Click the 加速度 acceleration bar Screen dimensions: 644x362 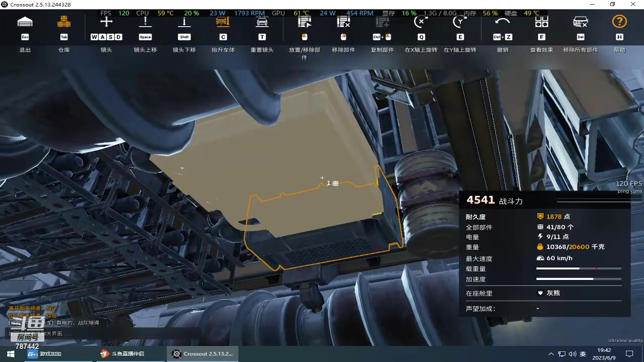pos(579,279)
